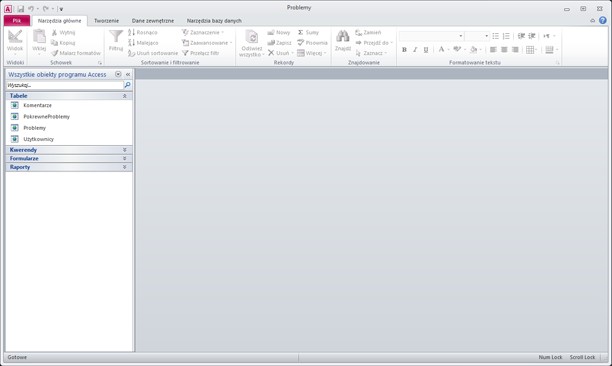Viewport: 612px width, 366px height.
Task: Sort ascending with Rosnąco
Action: (143, 32)
